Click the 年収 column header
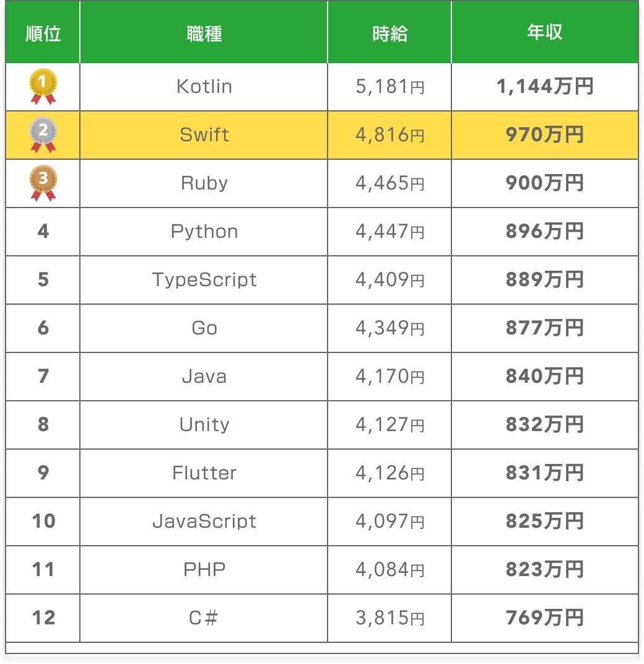Image resolution: width=644 pixels, height=664 pixels. [x=544, y=33]
